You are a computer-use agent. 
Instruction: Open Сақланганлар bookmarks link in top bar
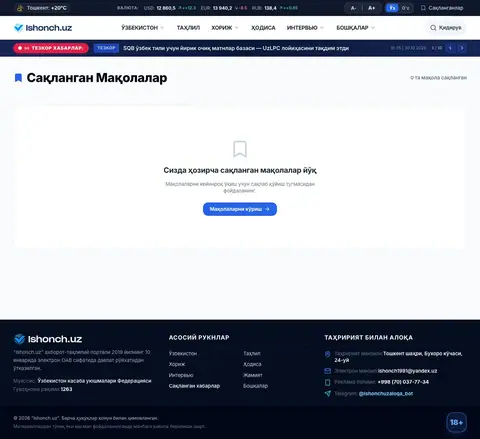(x=442, y=8)
